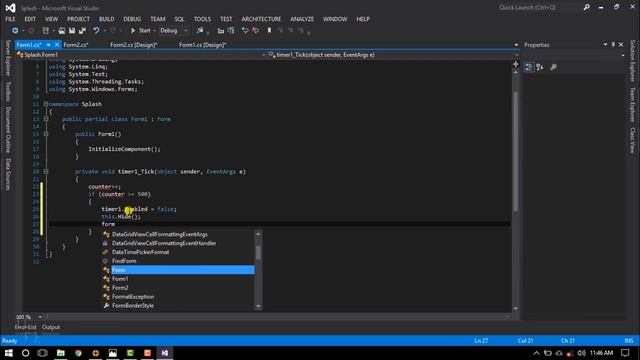Click the Save All toolbar icon

pyautogui.click(x=82, y=31)
